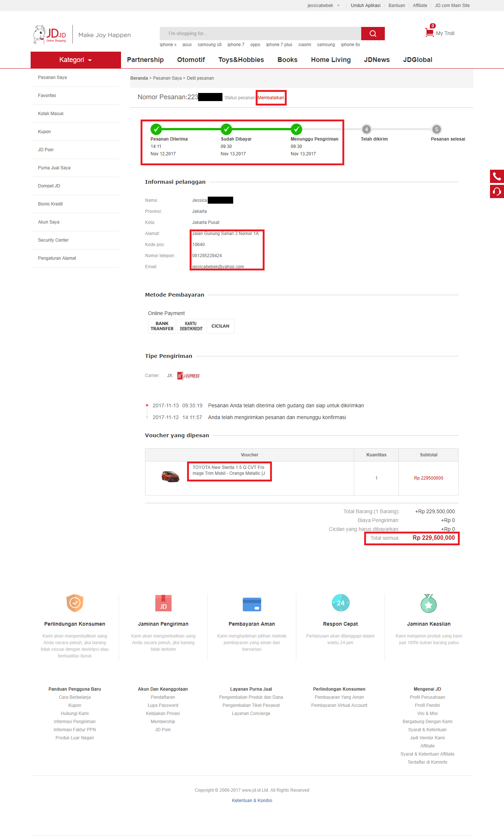Screen dimensions: 504x836
Task: Select Kartu Debit/Kredit payment option
Action: [191, 326]
